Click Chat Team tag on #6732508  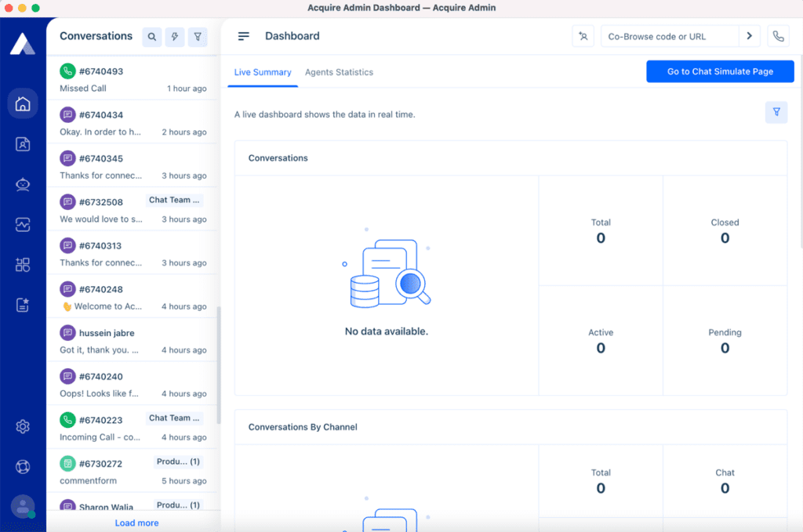[x=174, y=200]
